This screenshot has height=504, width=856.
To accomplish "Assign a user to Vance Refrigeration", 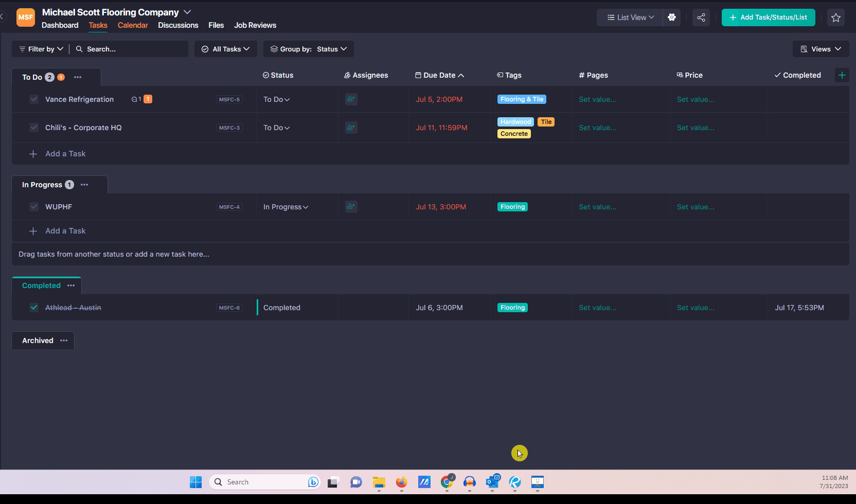I will (x=351, y=99).
